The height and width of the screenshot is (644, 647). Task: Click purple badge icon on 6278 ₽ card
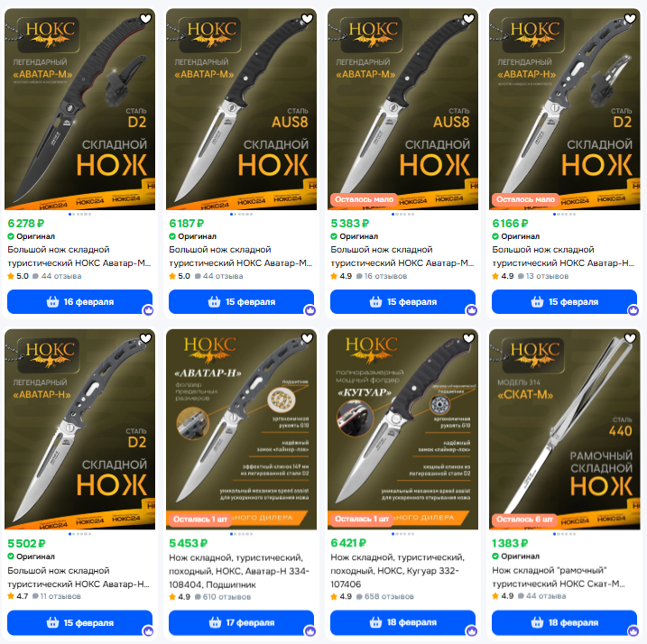pos(149,310)
